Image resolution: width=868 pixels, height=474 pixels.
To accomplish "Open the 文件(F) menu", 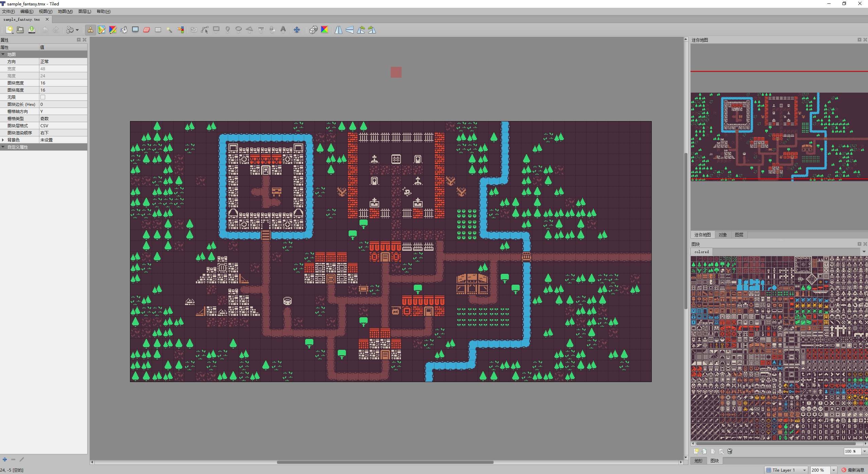I will [x=8, y=12].
